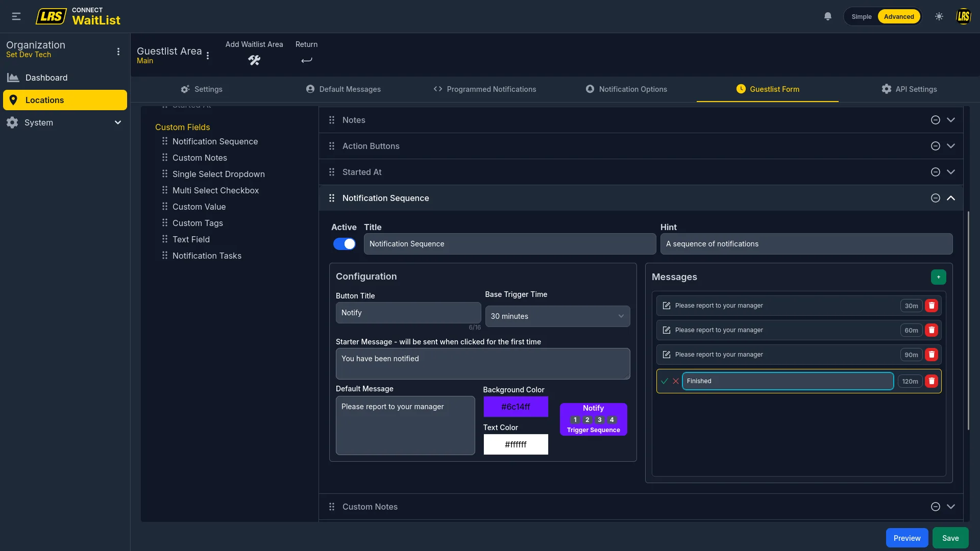Open the Settings tab
980x551 pixels.
202,89
